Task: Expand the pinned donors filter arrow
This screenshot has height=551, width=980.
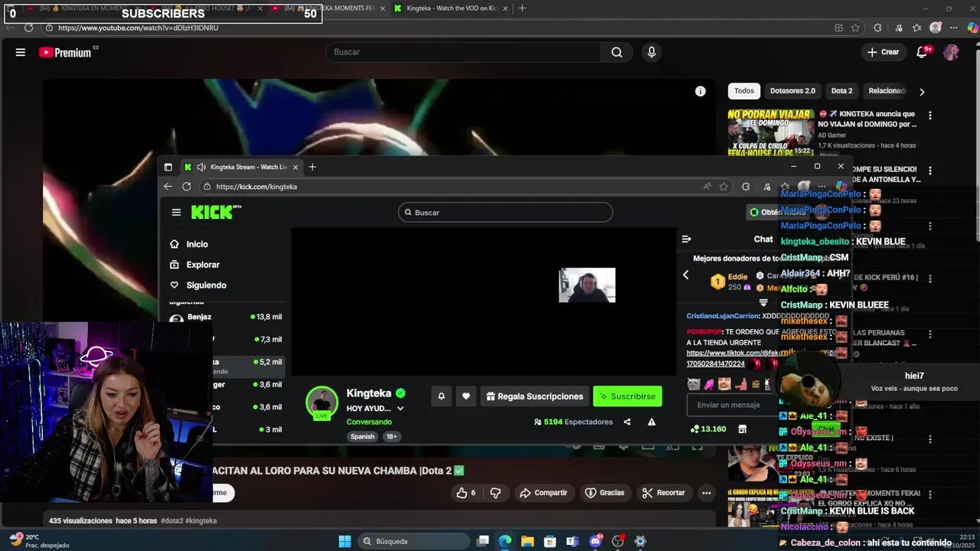Action: click(763, 303)
